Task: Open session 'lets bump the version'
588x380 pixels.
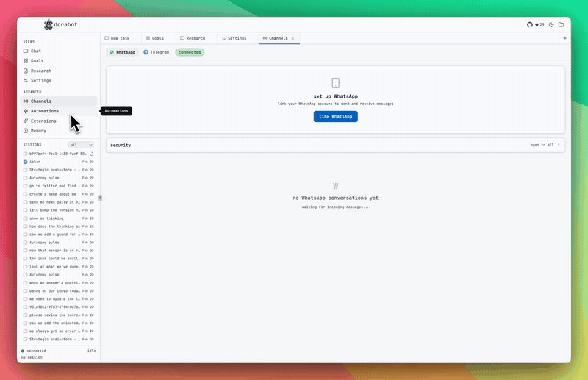Action: (x=59, y=210)
